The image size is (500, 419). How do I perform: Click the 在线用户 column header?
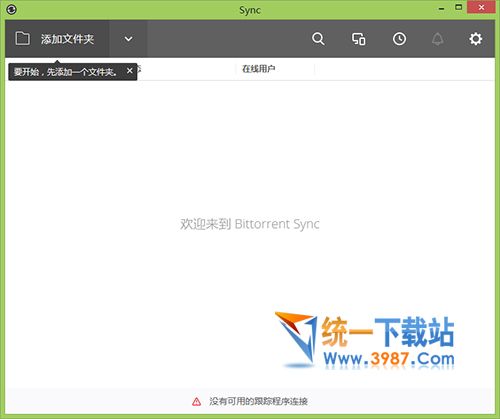click(x=258, y=69)
